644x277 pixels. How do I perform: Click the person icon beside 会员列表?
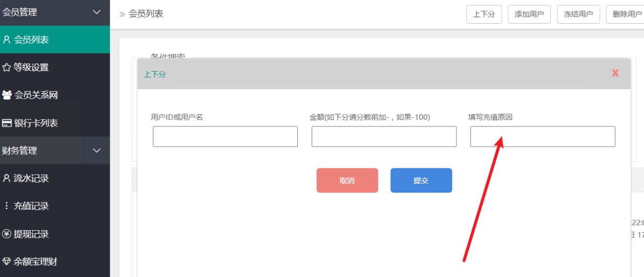click(7, 39)
